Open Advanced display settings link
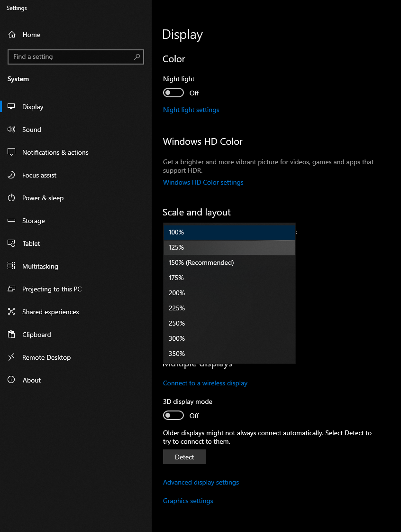The width and height of the screenshot is (401, 532). pyautogui.click(x=201, y=482)
